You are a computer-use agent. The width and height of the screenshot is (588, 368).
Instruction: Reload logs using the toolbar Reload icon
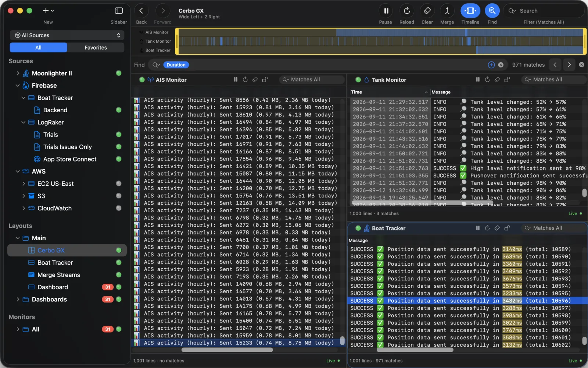click(x=407, y=11)
